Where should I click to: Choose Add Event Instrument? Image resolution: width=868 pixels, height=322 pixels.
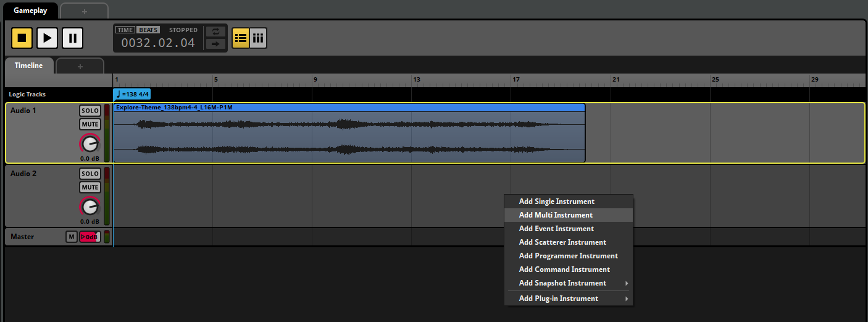[x=569, y=229]
